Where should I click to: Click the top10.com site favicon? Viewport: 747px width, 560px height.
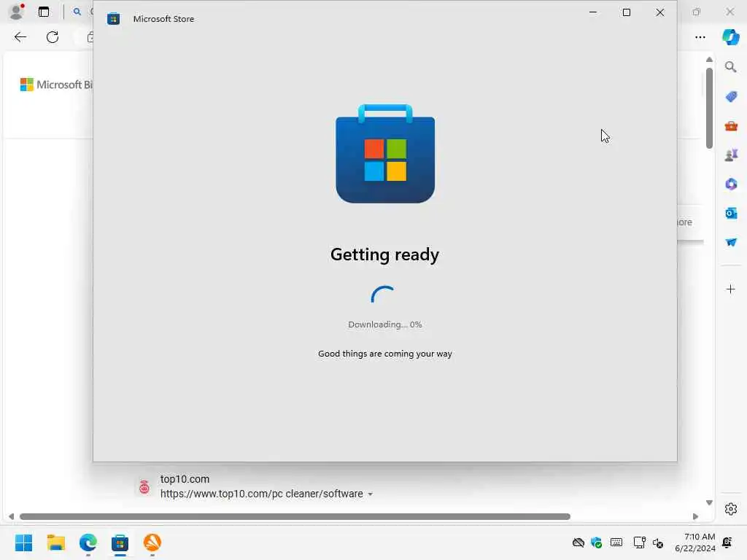coord(144,486)
